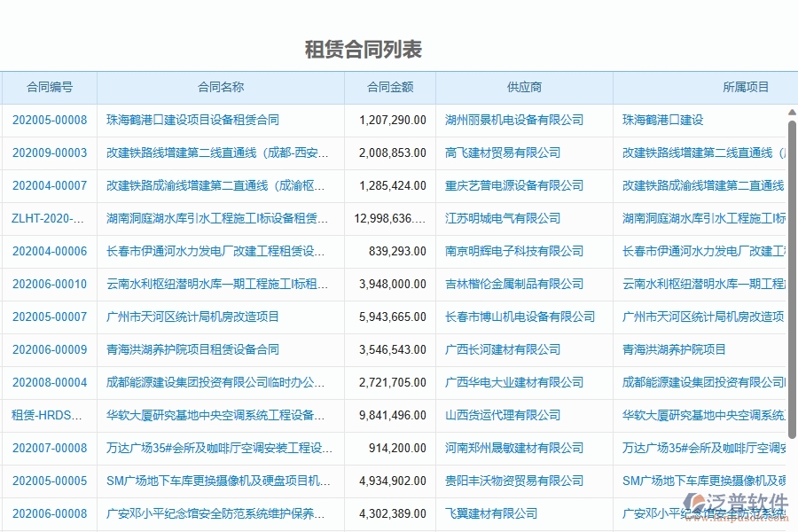
Task: Click contract 202006-00008 number
Action: [x=49, y=513]
